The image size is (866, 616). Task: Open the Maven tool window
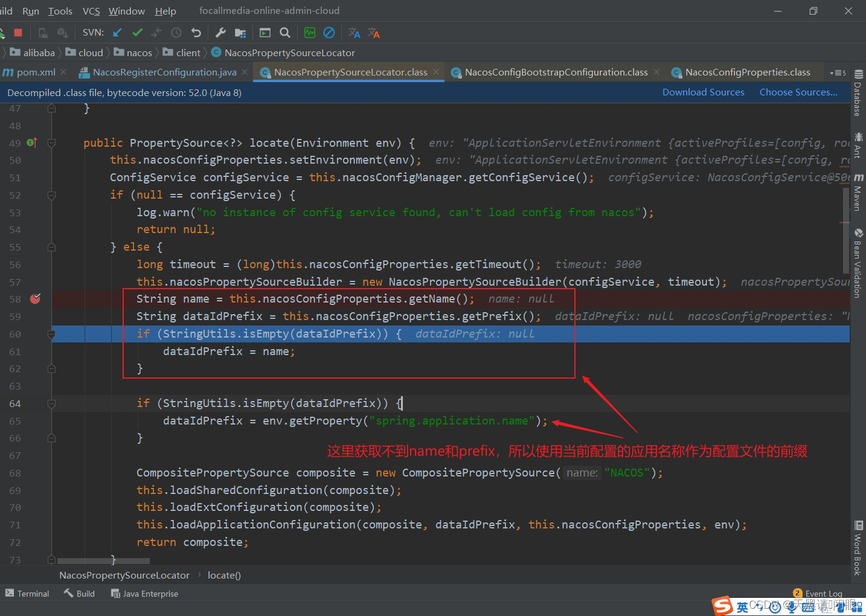click(x=858, y=192)
